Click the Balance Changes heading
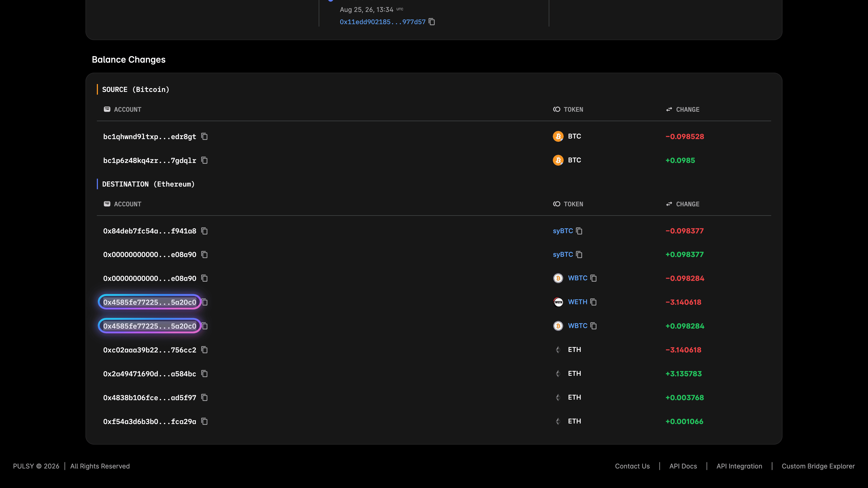The width and height of the screenshot is (868, 488). coord(129,60)
